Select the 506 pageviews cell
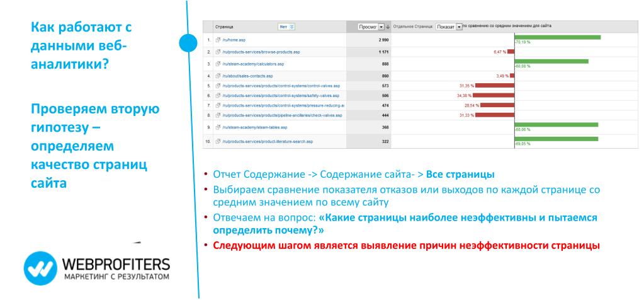The height and width of the screenshot is (300, 644). [x=385, y=96]
